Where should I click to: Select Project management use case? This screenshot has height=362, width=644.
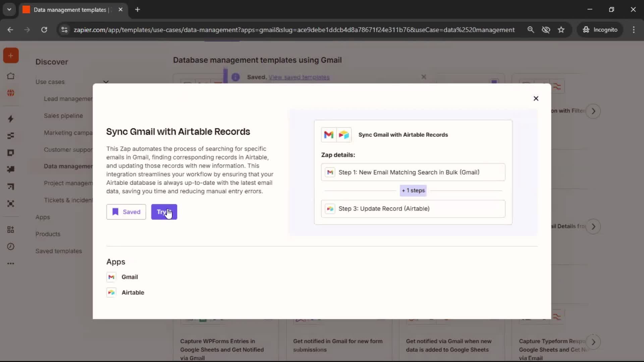pos(68,183)
